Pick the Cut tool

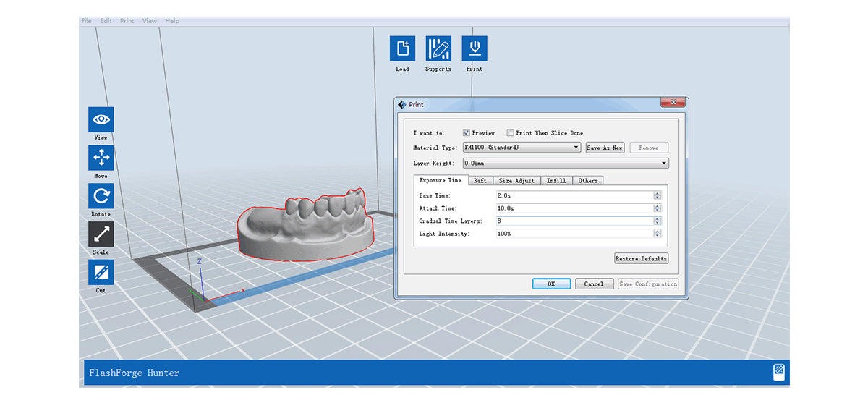pyautogui.click(x=101, y=273)
